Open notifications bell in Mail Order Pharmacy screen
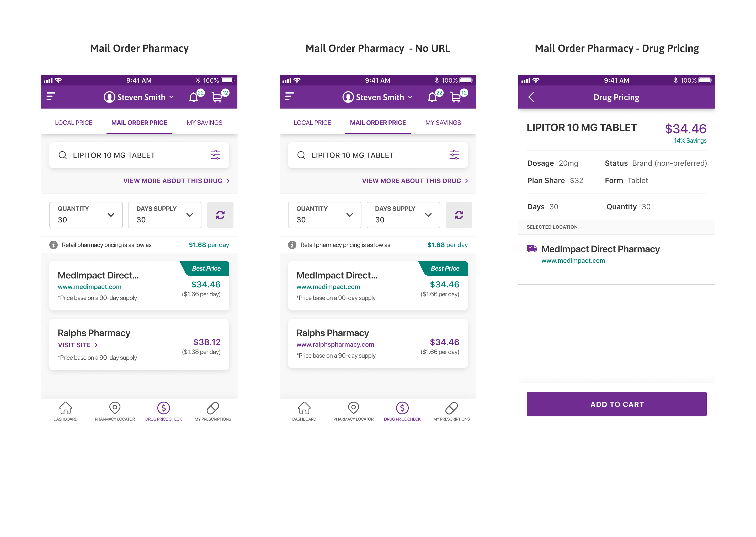The width and height of the screenshot is (756, 537). [x=194, y=97]
